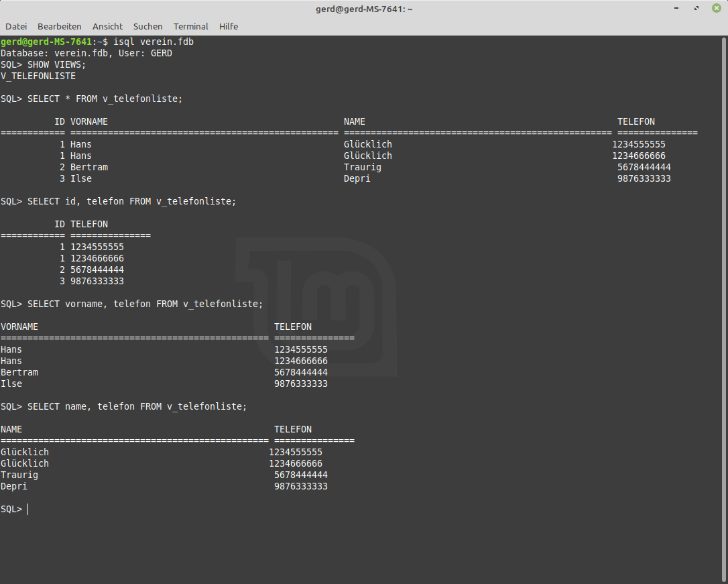This screenshot has height=584, width=728.
Task: Click 'Bertram' in the vorname/telefon result
Action: [x=19, y=372]
